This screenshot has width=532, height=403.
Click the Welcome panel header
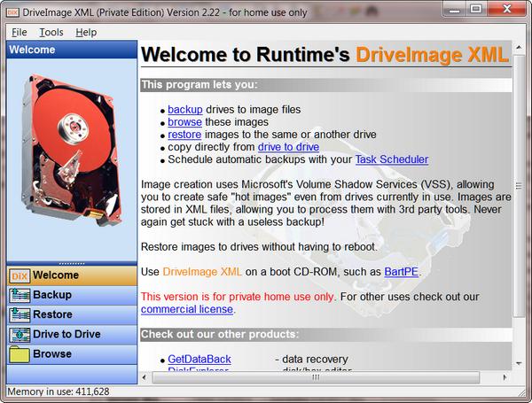click(72, 50)
